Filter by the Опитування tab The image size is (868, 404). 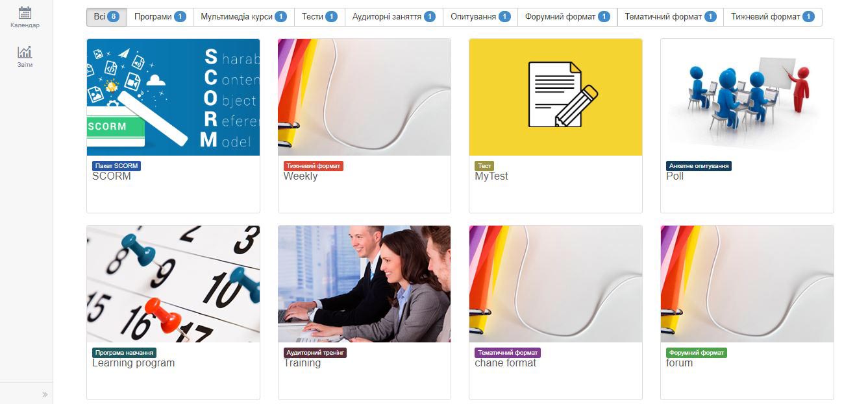point(480,17)
